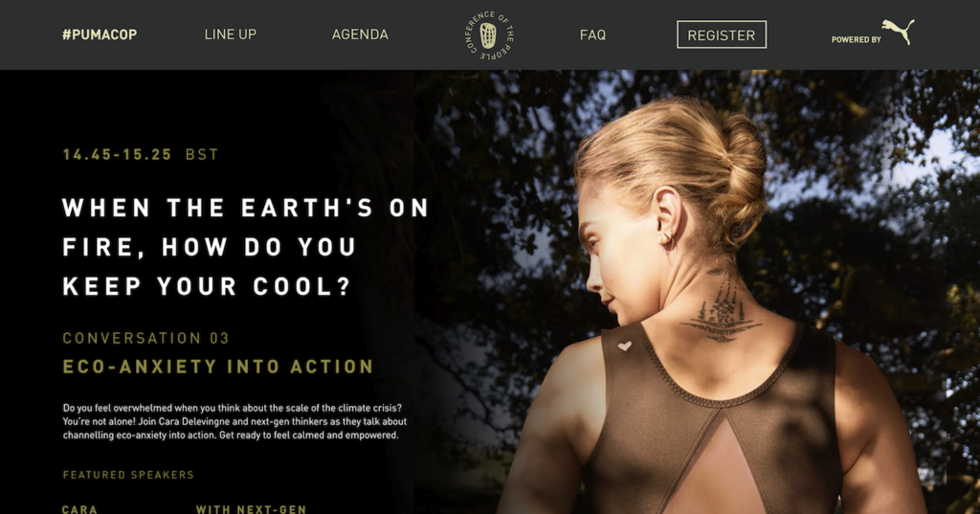Click the POWERED BY text
Image resolution: width=980 pixels, height=514 pixels.
tap(857, 39)
